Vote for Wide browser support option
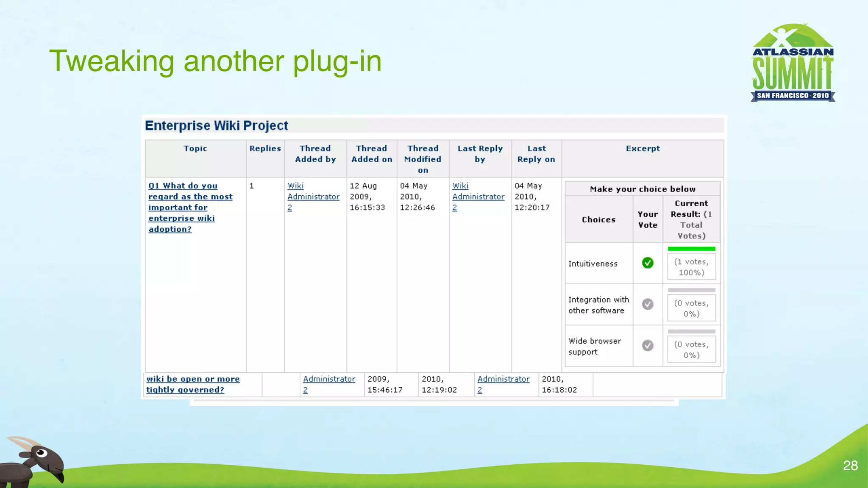 [648, 346]
